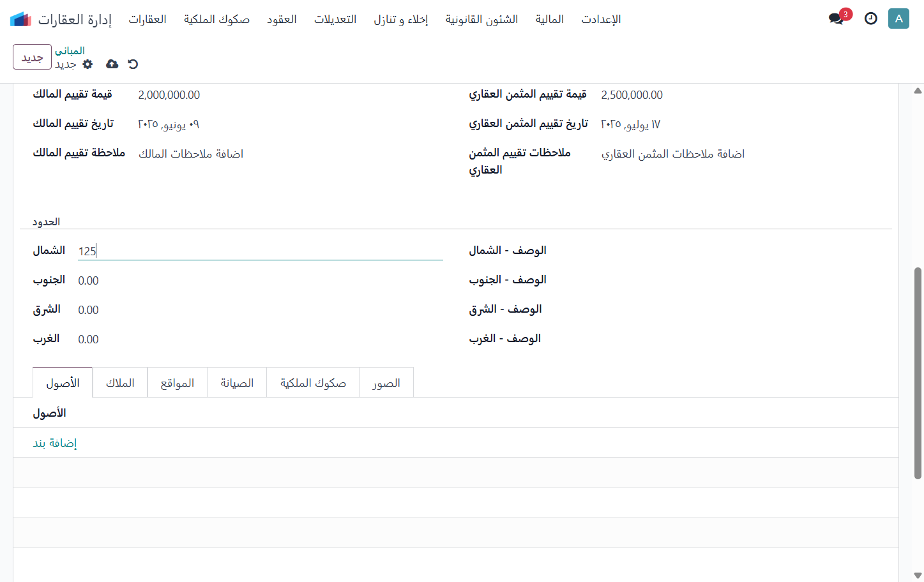The height and width of the screenshot is (582, 924).
Task: Open the العقارات menu
Action: (148, 19)
